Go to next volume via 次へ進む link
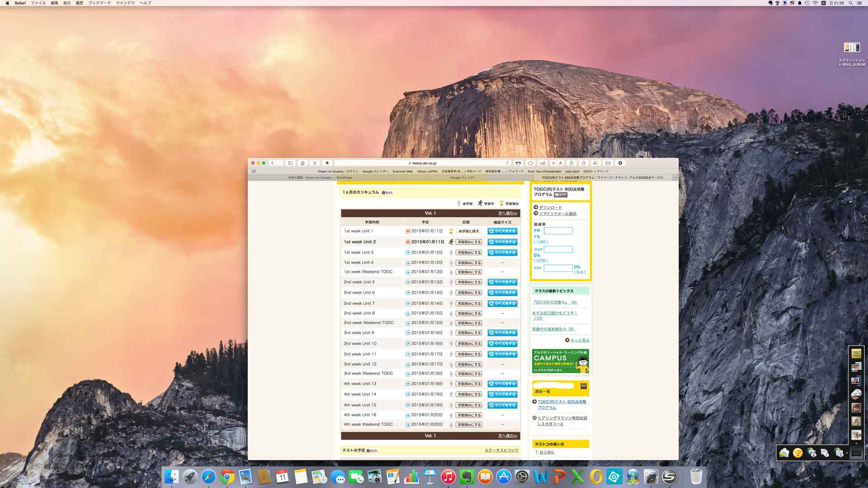This screenshot has height=488, width=868. coord(507,213)
